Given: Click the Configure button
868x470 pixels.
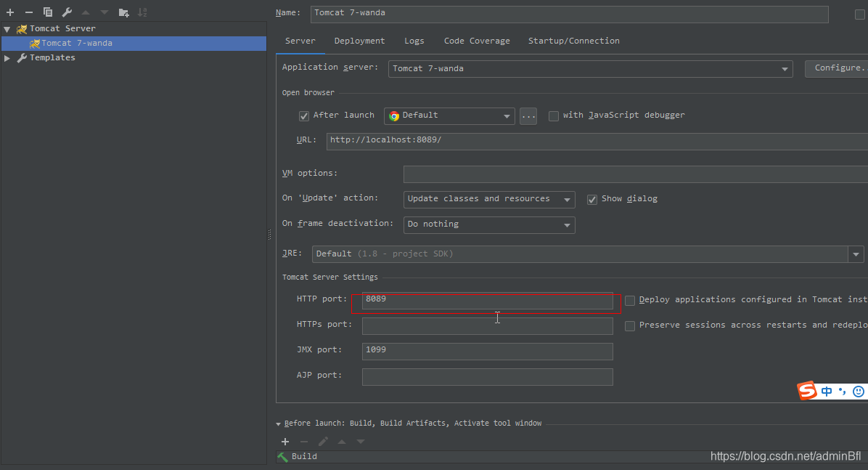Looking at the screenshot, I should tap(837, 68).
